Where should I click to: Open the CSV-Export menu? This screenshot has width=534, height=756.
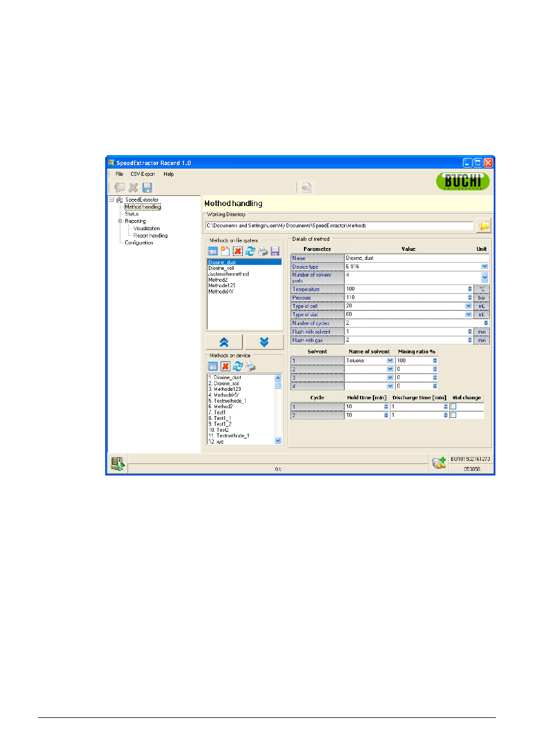(143, 174)
